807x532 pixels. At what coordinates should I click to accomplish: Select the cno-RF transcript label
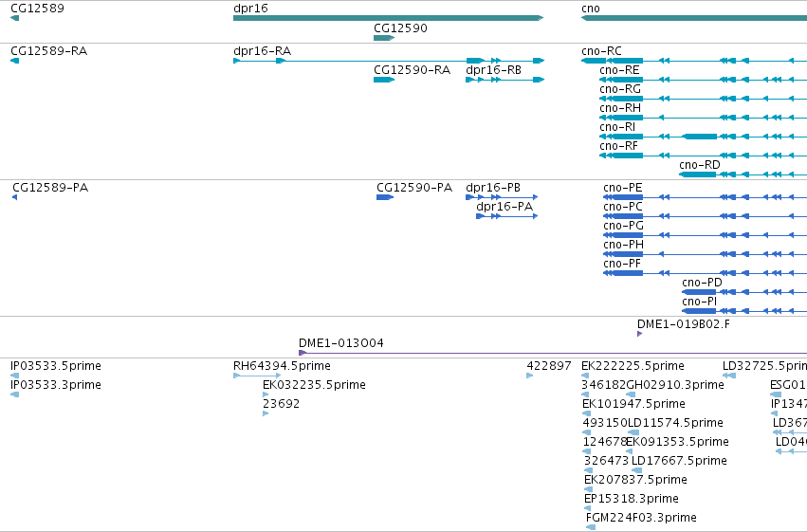coord(618,146)
